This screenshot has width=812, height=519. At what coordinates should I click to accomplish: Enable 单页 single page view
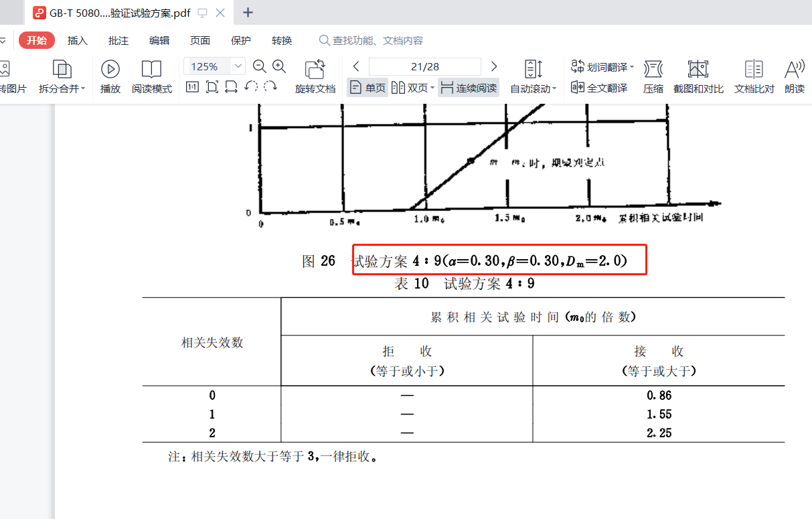368,88
